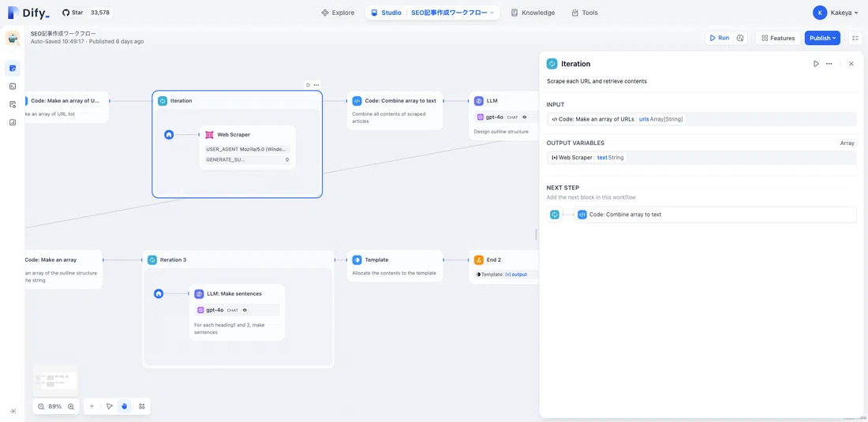Zoom in the canvas with plus magnifier
Image resolution: width=868 pixels, height=422 pixels.
[x=71, y=406]
